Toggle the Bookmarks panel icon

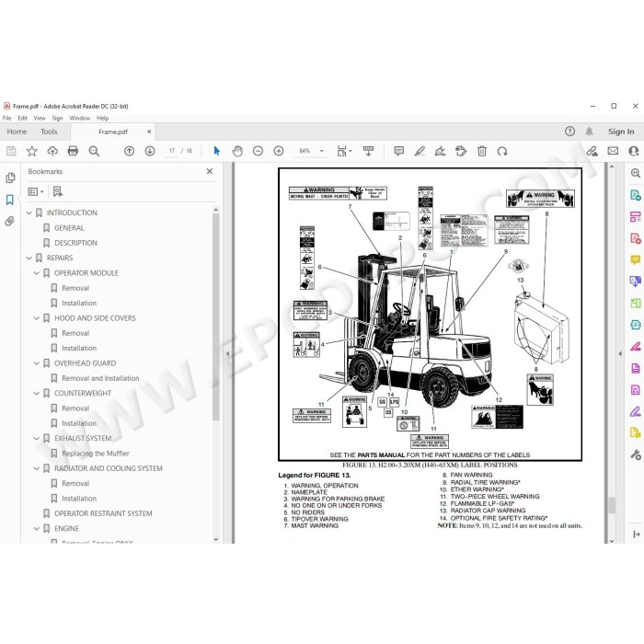[x=10, y=200]
